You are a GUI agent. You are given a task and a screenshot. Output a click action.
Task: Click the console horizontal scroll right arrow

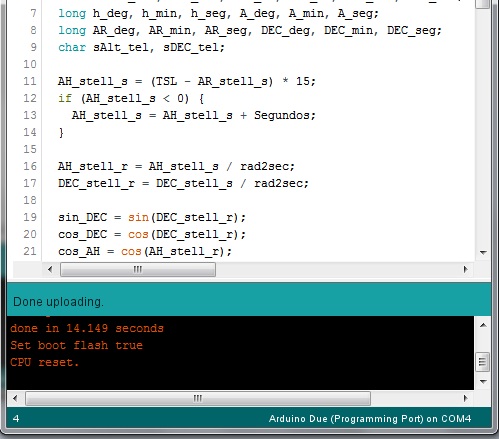tap(466, 398)
